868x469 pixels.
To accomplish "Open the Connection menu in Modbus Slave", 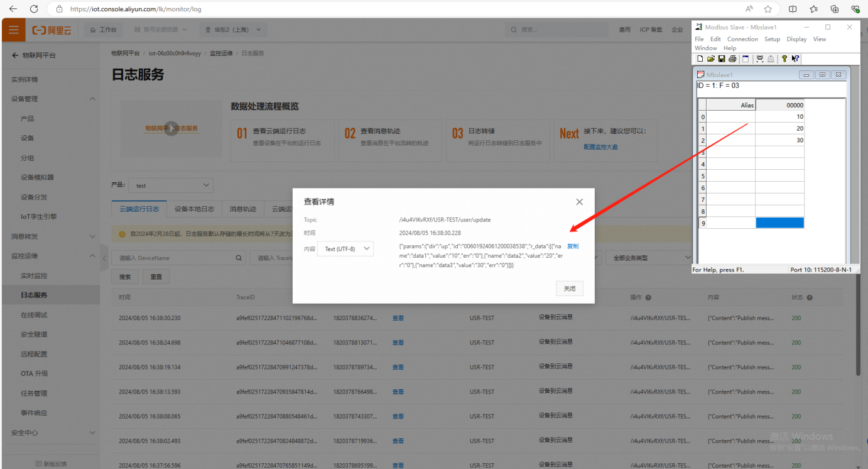I will (x=742, y=39).
